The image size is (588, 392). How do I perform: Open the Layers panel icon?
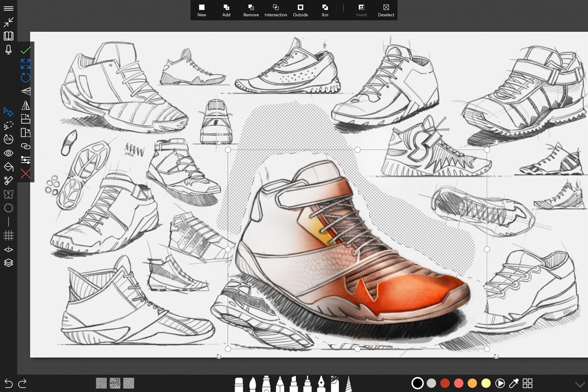tap(8, 263)
